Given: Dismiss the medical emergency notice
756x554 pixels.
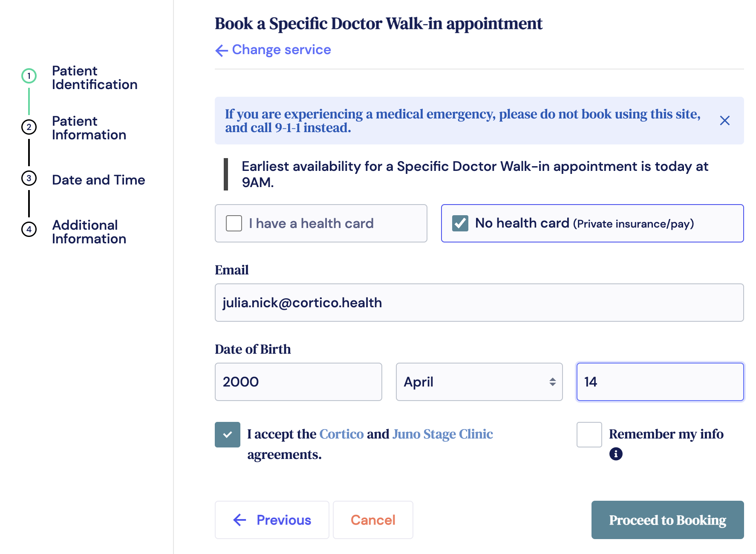Looking at the screenshot, I should coord(724,121).
